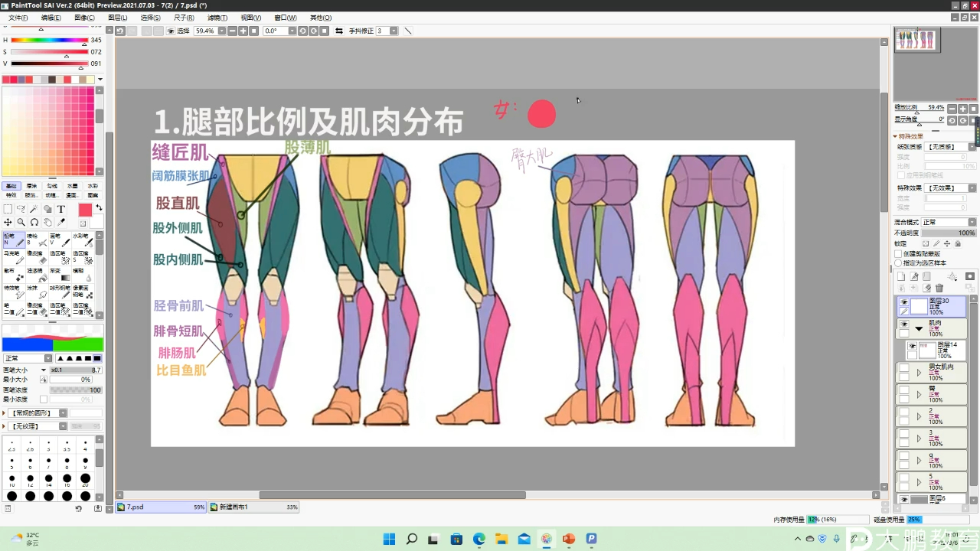Hide layer 图层30 via eye icon
Image resolution: width=980 pixels, height=551 pixels.
pyautogui.click(x=904, y=302)
